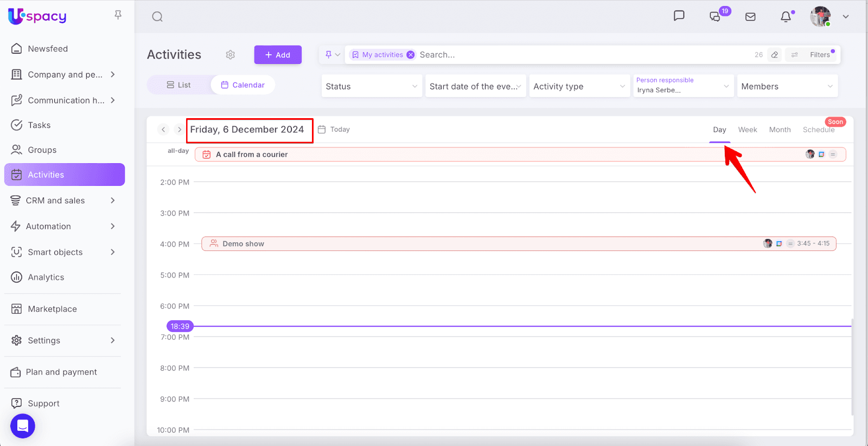Image resolution: width=868 pixels, height=446 pixels.
Task: Open the Status dropdown
Action: [372, 86]
